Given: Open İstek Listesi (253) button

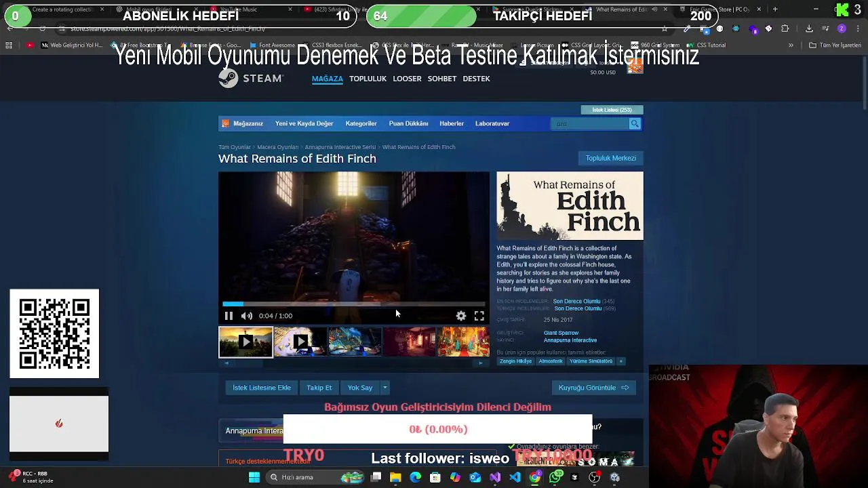Looking at the screenshot, I should tap(612, 110).
